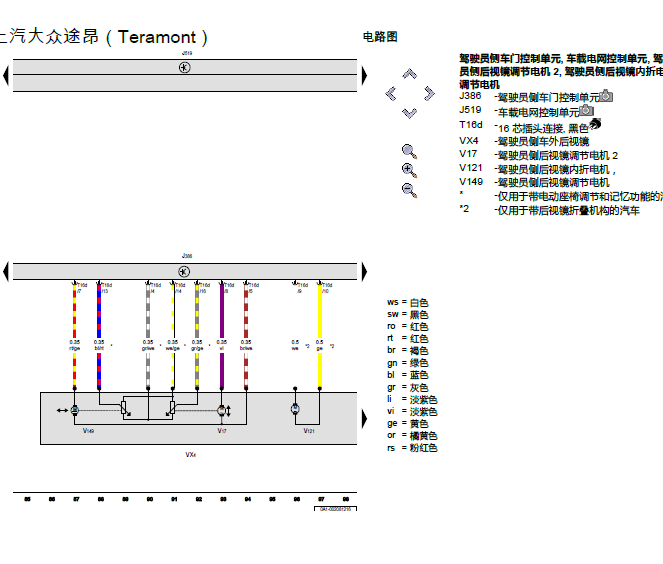Click the solid purple vi wire
The height and width of the screenshot is (564, 663).
click(222, 311)
